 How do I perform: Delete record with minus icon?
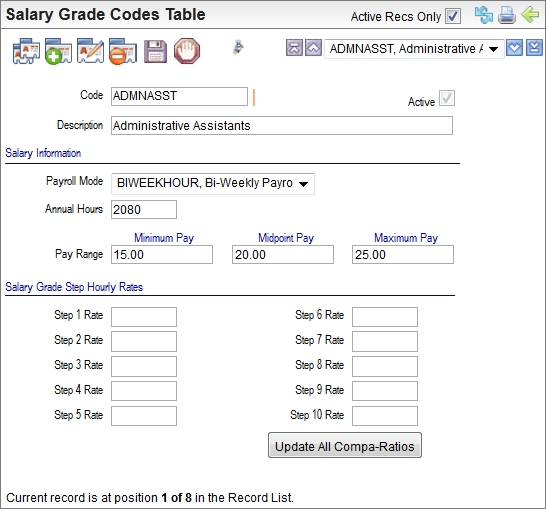point(123,51)
